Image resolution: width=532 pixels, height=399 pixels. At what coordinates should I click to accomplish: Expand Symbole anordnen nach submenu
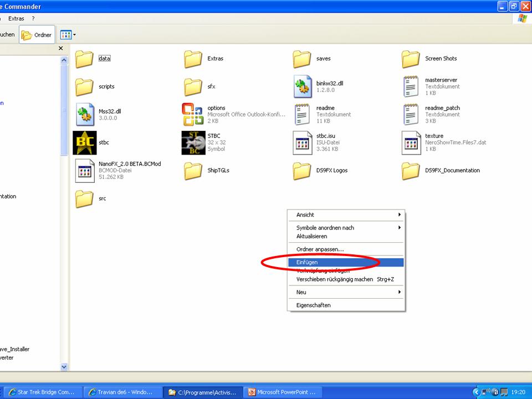[346, 228]
